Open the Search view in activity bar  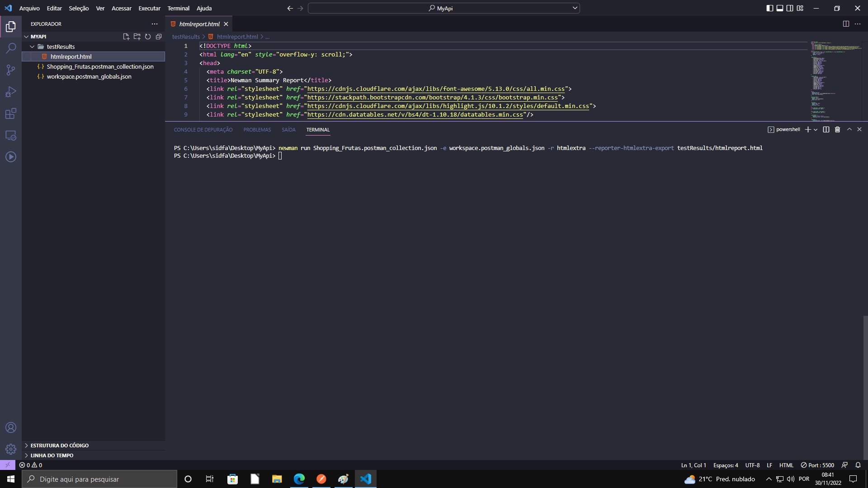pos(10,48)
